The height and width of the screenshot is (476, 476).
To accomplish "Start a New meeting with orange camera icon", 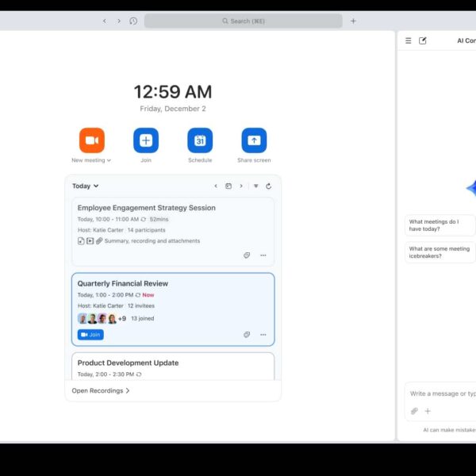I will (92, 140).
